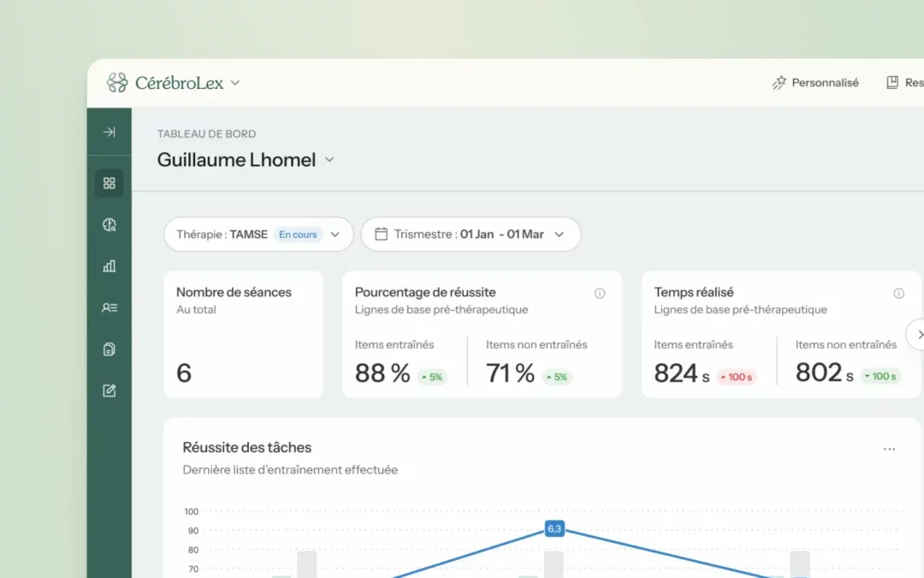Click the 90 label on the chart axis
This screenshot has height=578, width=924.
pos(193,531)
